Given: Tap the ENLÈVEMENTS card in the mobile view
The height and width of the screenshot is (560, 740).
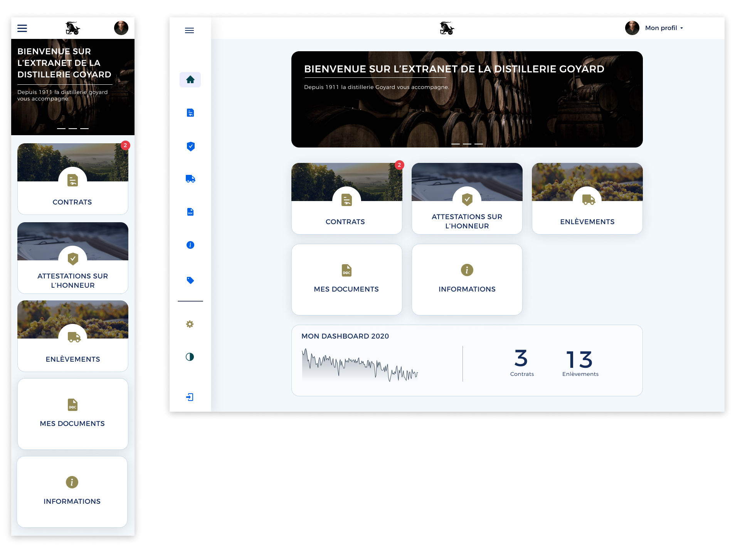Looking at the screenshot, I should (72, 336).
